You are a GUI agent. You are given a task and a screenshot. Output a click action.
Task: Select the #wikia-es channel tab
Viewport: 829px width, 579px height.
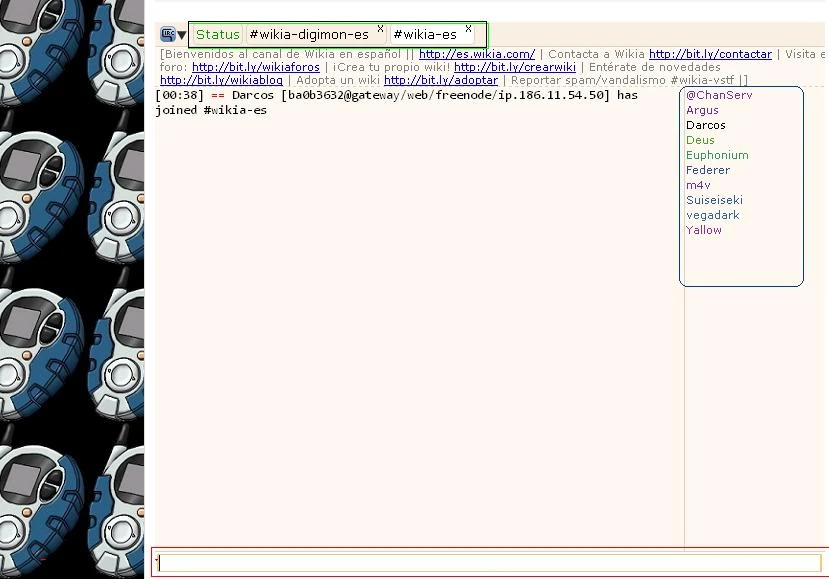pos(432,34)
